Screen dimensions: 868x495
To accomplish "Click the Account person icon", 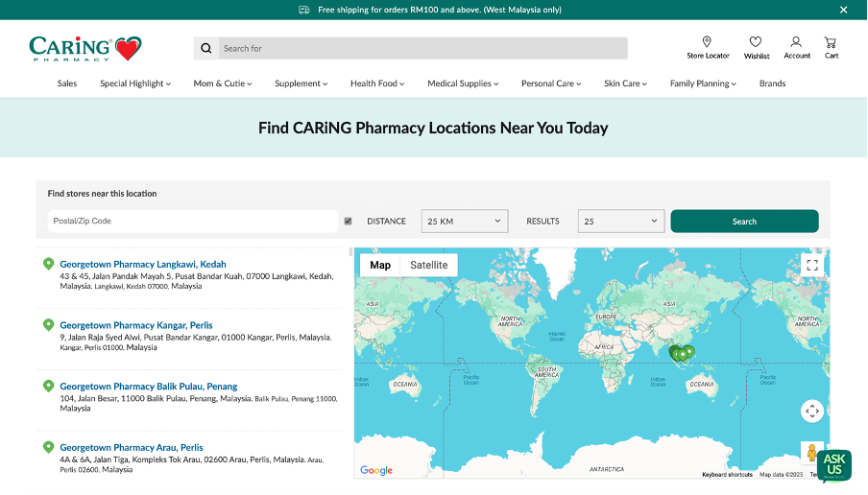I will pyautogui.click(x=796, y=42).
